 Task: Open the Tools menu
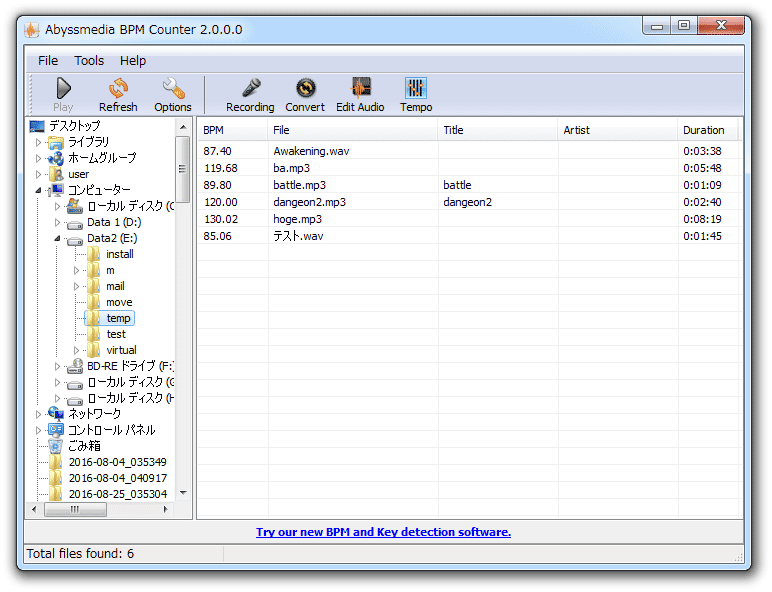[89, 61]
